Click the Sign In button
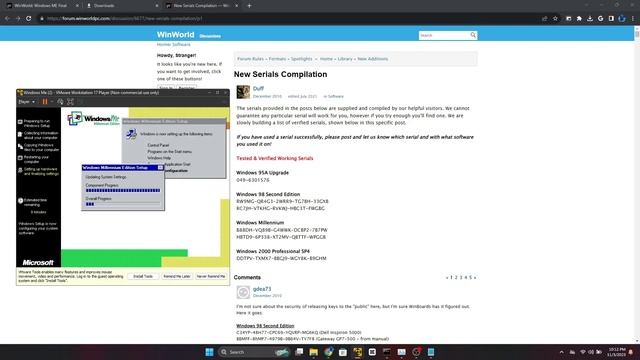The height and width of the screenshot is (360, 640). coord(166,87)
